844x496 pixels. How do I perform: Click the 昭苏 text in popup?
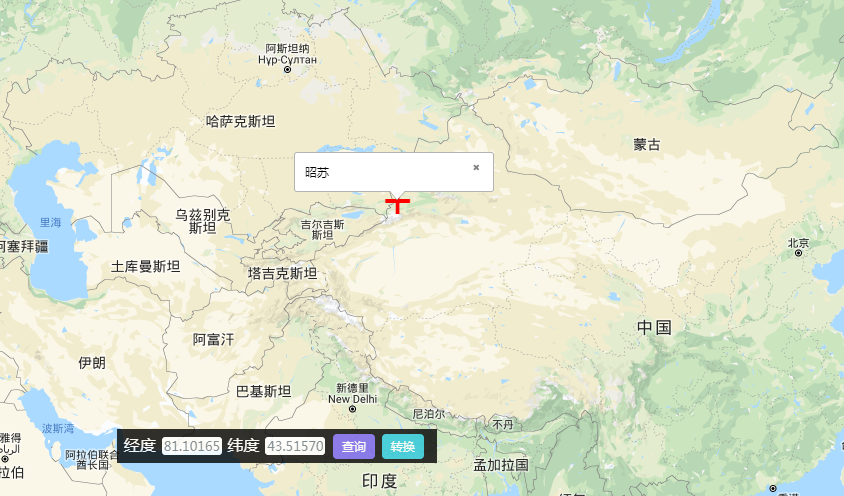[x=317, y=172]
